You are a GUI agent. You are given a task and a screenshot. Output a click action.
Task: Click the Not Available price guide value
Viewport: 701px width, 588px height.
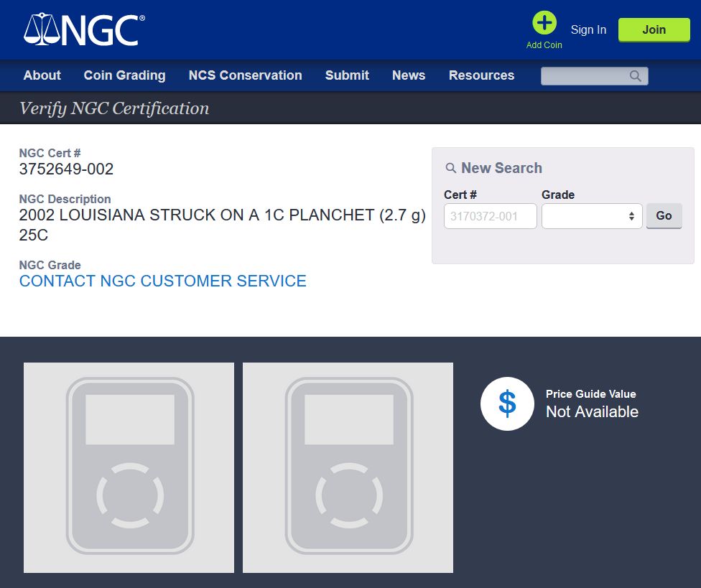(592, 411)
